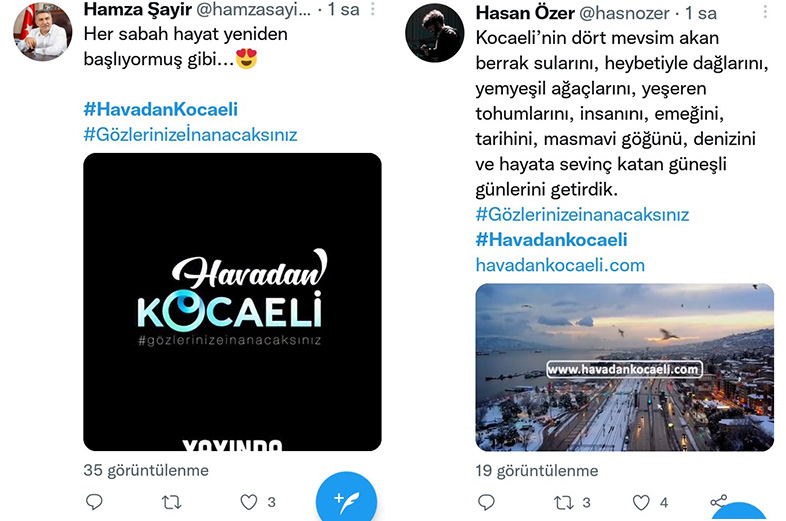Image resolution: width=786 pixels, height=521 pixels.
Task: Like Hasan Özer's tweet
Action: point(641,502)
